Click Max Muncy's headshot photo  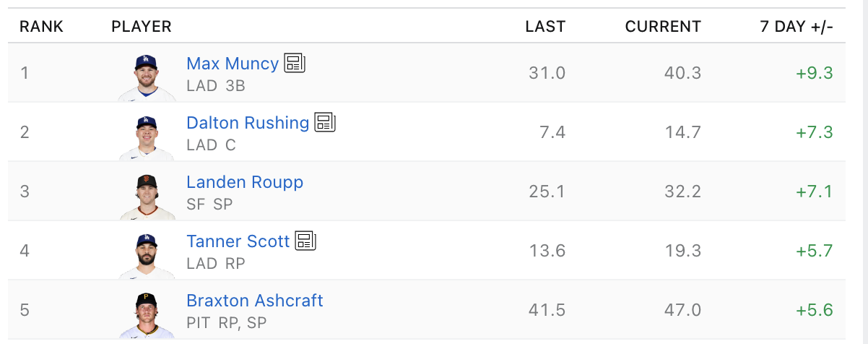(147, 77)
